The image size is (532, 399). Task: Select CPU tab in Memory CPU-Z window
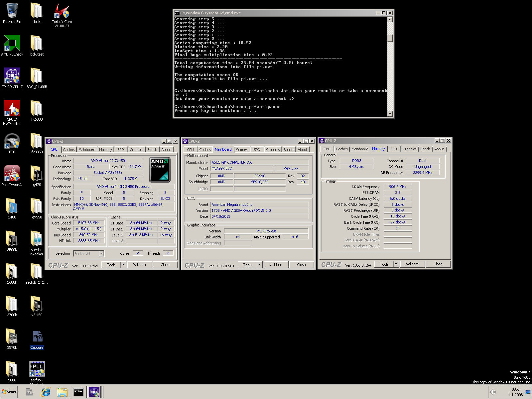coord(327,149)
